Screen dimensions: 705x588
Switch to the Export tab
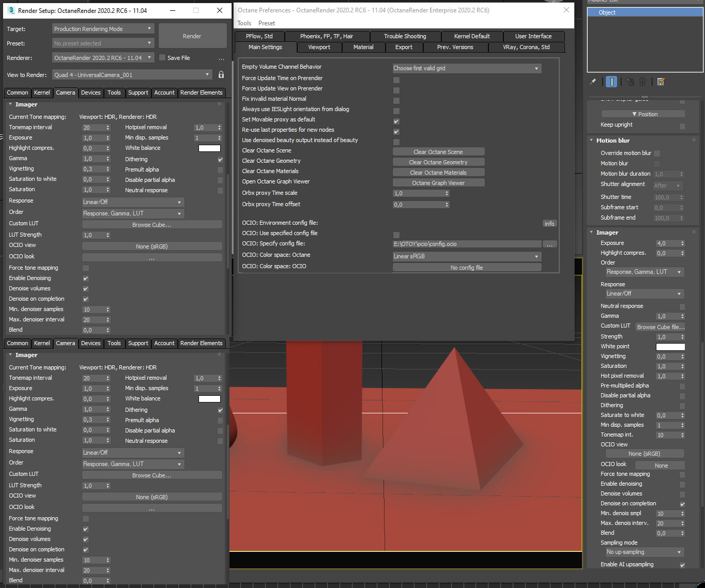(404, 47)
